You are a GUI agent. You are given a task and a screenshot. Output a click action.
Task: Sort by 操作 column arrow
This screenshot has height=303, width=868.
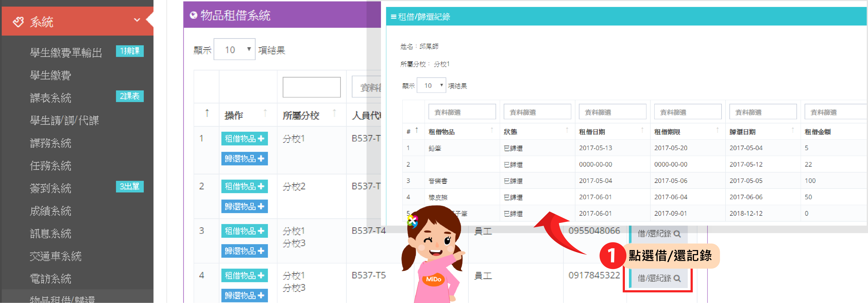point(265,113)
